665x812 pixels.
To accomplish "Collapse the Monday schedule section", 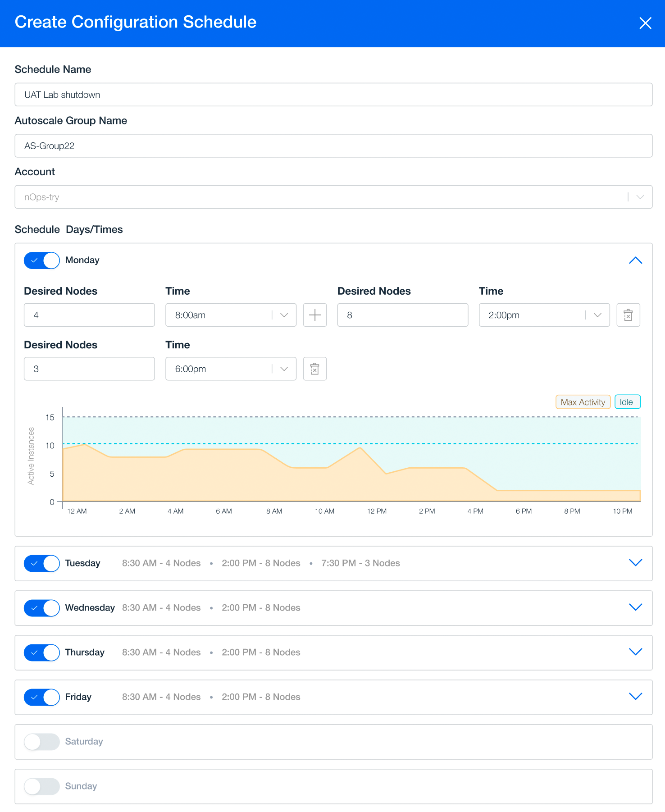I will [x=635, y=260].
